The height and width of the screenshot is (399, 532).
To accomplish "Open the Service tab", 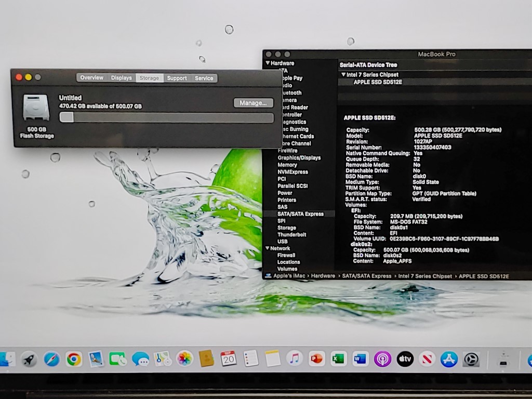I will [204, 78].
